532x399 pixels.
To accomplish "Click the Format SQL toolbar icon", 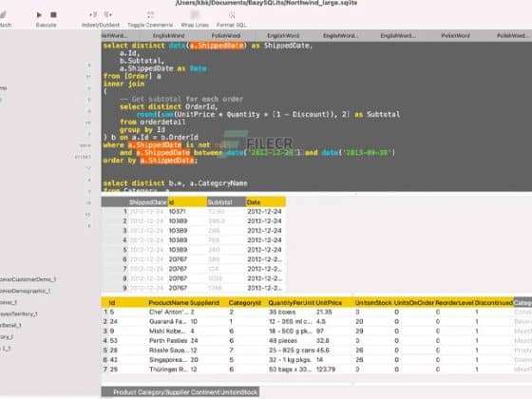I will [x=232, y=14].
